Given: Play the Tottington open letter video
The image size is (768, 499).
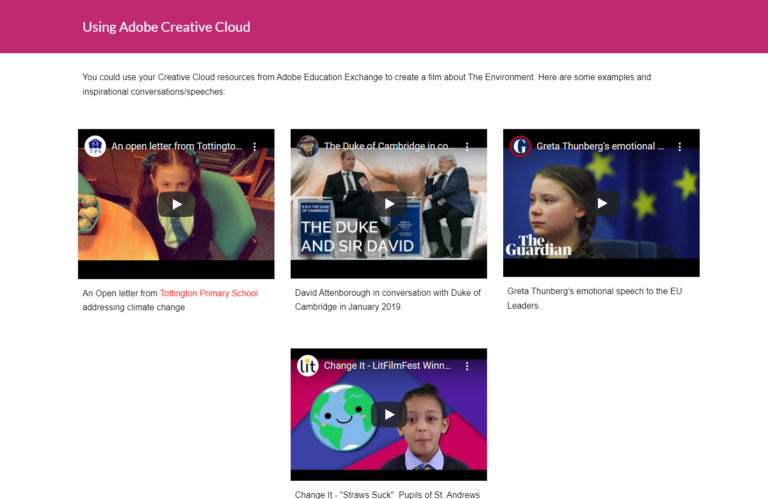Looking at the screenshot, I should 176,204.
